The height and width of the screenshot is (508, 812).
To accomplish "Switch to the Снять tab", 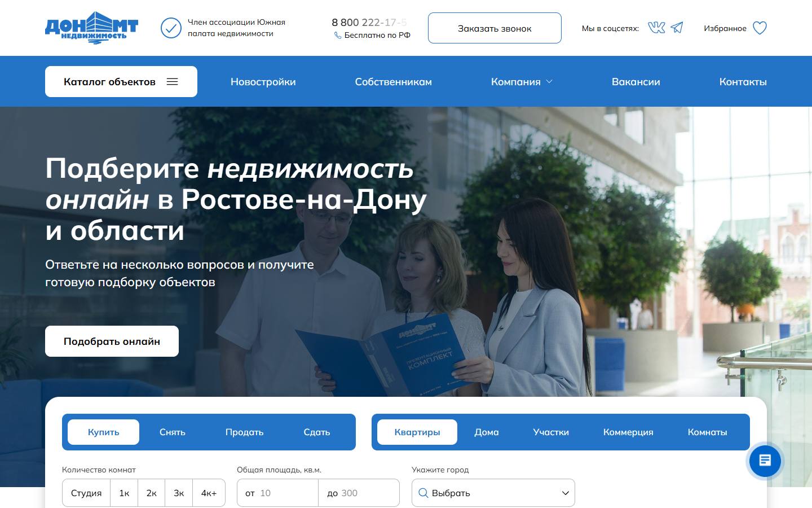I will pyautogui.click(x=173, y=432).
